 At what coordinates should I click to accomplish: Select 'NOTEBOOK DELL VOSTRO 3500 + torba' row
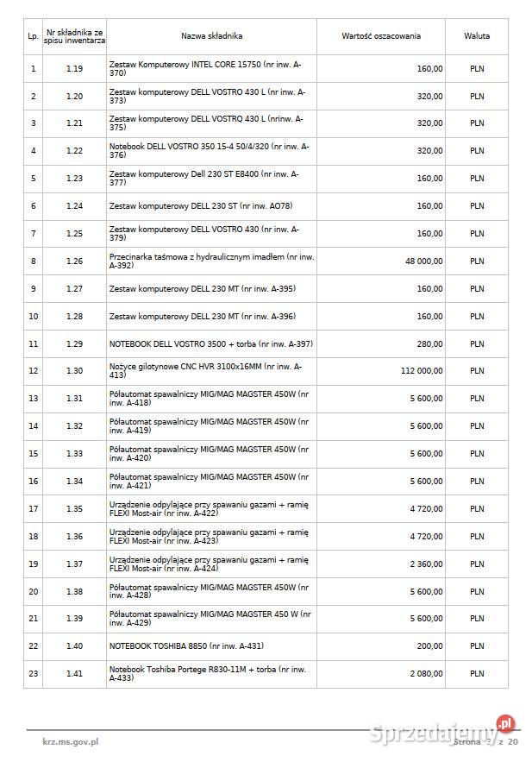pos(210,343)
